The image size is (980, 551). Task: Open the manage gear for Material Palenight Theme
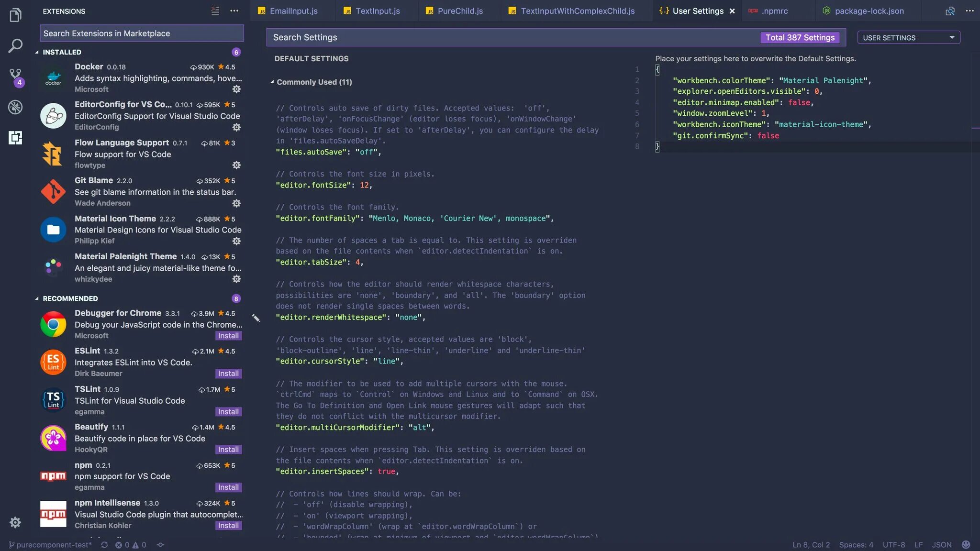pyautogui.click(x=236, y=279)
